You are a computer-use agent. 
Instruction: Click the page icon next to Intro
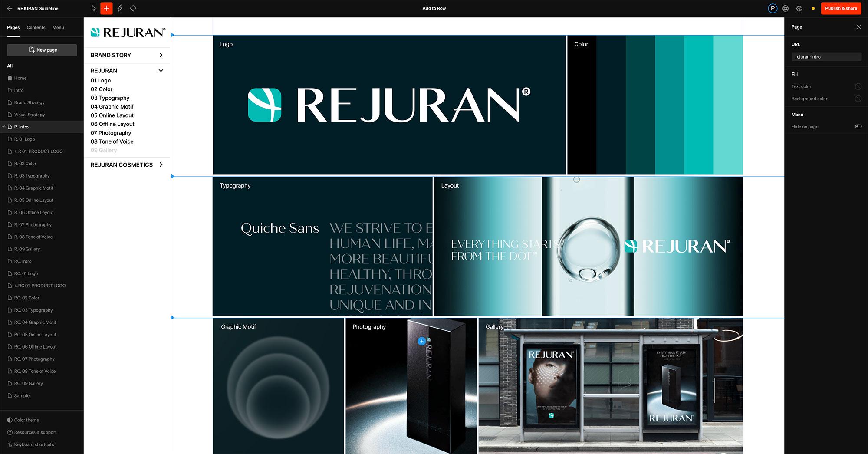point(10,90)
